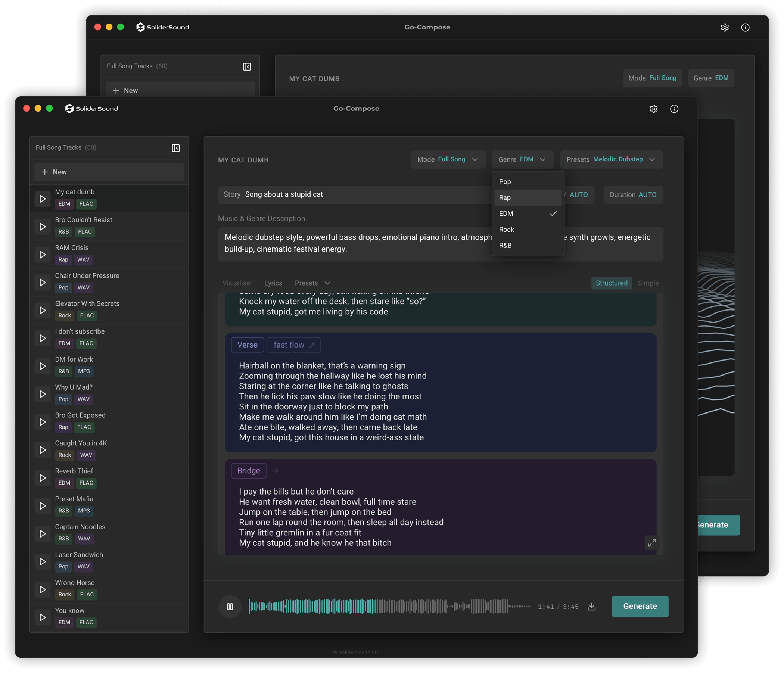Pause the currently playing song
784x673 pixels.
point(230,607)
